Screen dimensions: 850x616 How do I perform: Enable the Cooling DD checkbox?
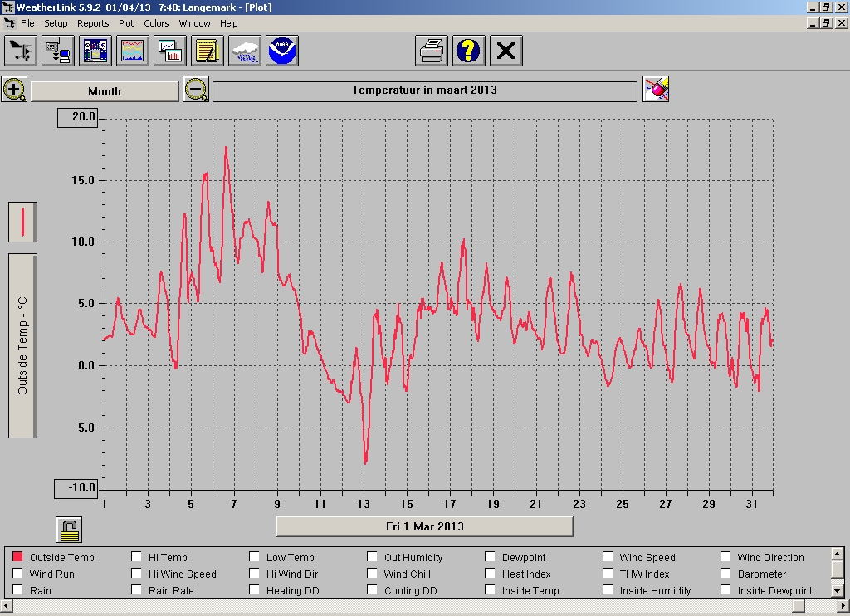372,590
